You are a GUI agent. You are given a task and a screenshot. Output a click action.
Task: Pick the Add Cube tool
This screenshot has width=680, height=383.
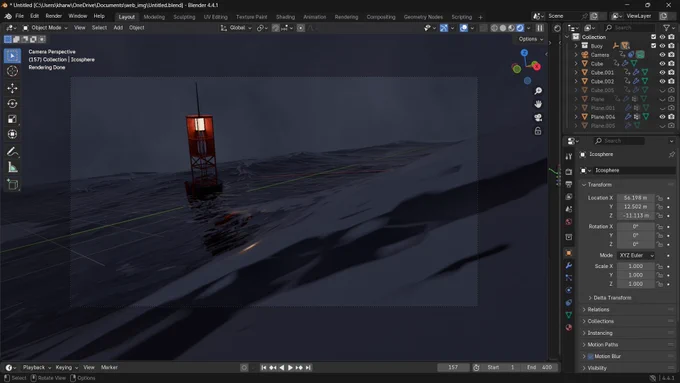tap(12, 184)
